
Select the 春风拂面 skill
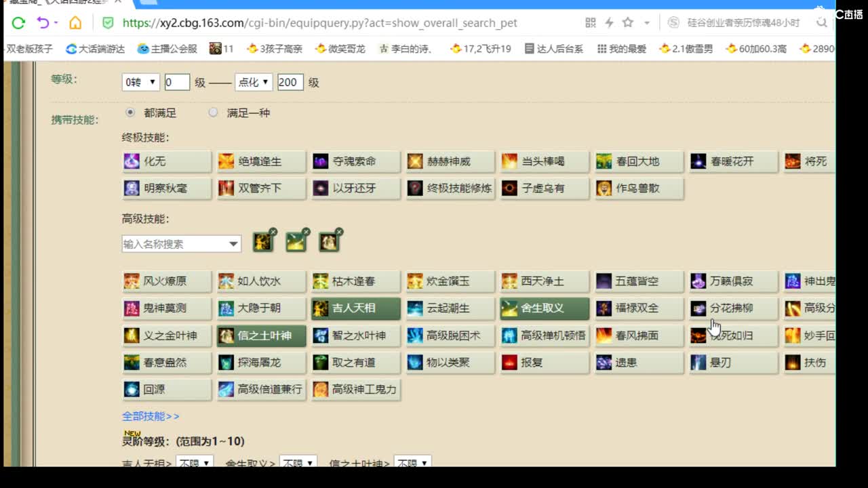click(x=639, y=335)
